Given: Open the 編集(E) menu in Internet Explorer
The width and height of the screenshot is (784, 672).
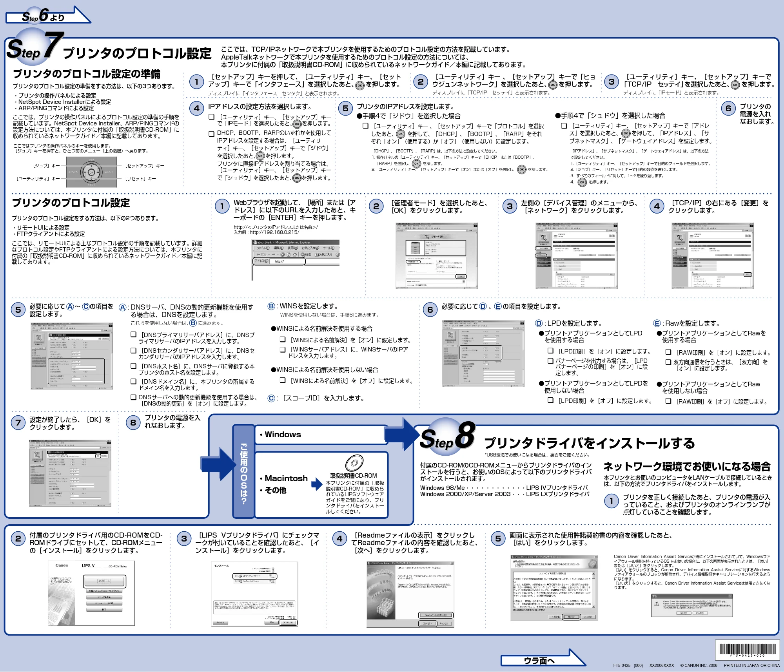Looking at the screenshot, I should (278, 248).
